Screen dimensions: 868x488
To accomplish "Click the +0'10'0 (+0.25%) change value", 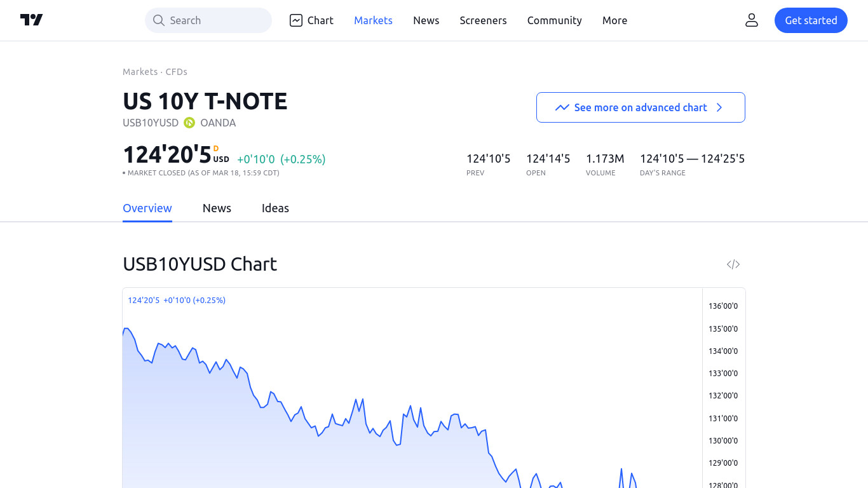I will (281, 159).
